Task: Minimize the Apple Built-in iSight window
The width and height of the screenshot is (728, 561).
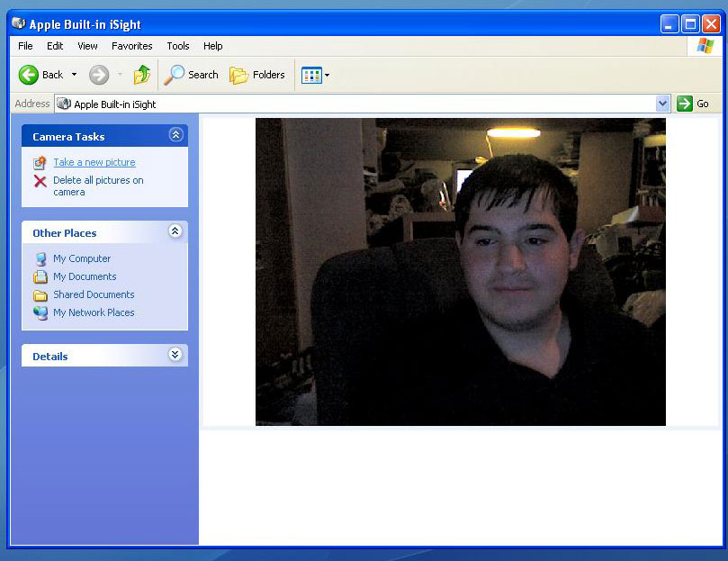Action: [670, 23]
